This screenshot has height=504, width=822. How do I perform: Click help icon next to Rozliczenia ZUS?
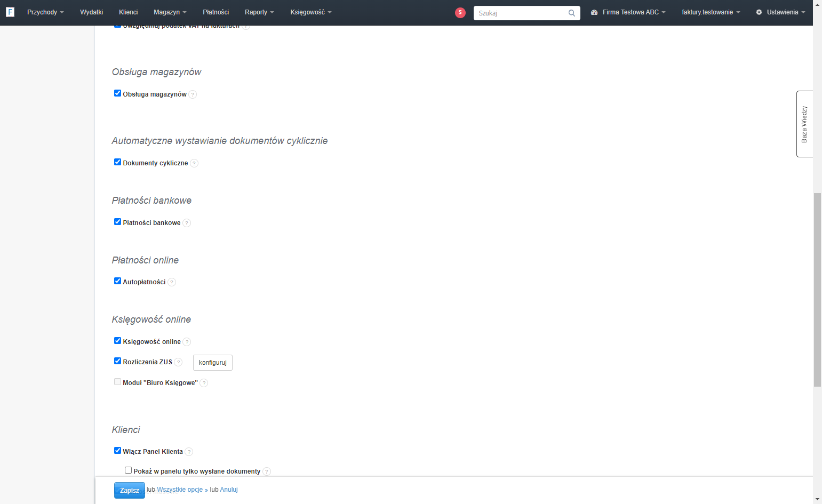coord(178,362)
